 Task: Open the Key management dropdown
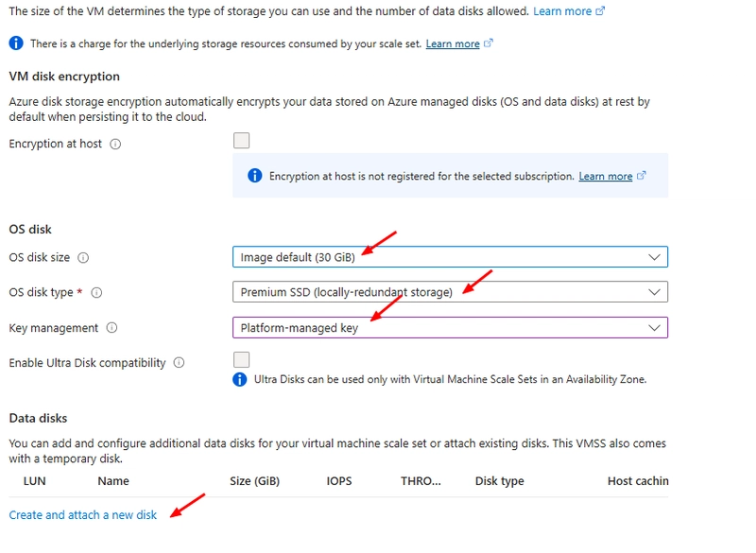[450, 327]
